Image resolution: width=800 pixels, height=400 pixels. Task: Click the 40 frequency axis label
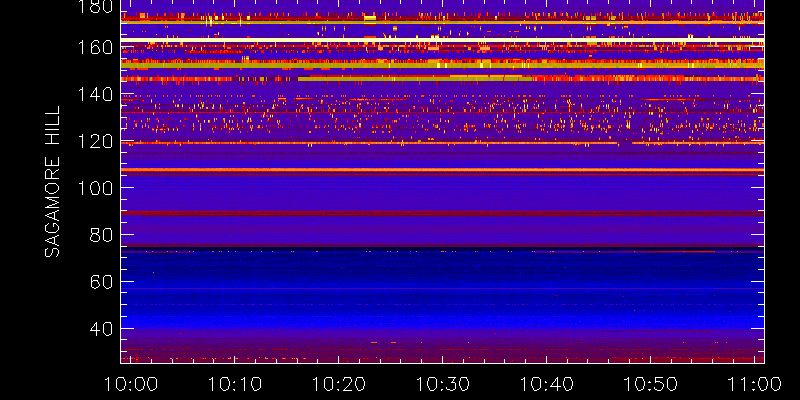[x=101, y=329]
